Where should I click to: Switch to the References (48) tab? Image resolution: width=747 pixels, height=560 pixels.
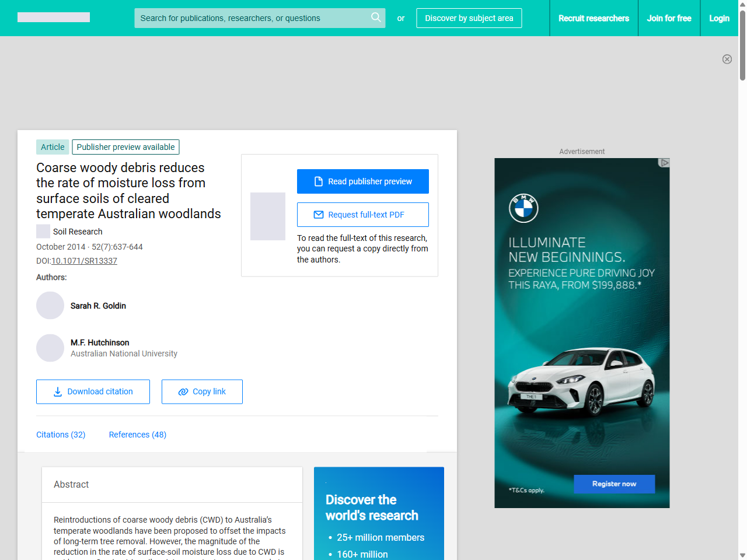pyautogui.click(x=138, y=435)
